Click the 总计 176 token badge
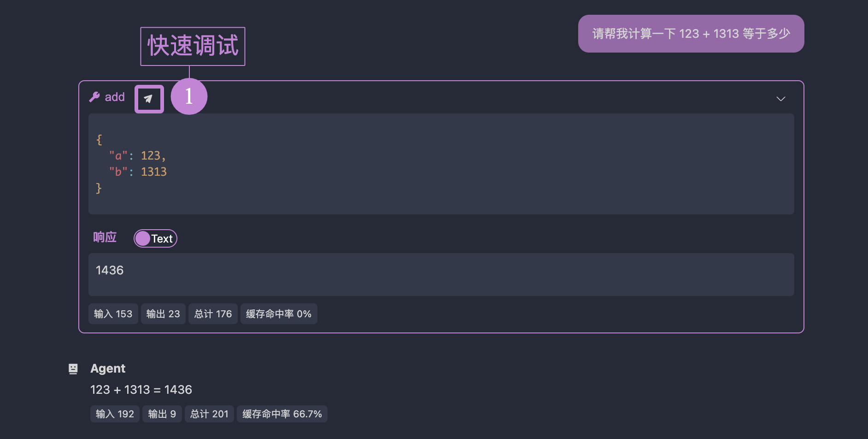 pos(213,314)
